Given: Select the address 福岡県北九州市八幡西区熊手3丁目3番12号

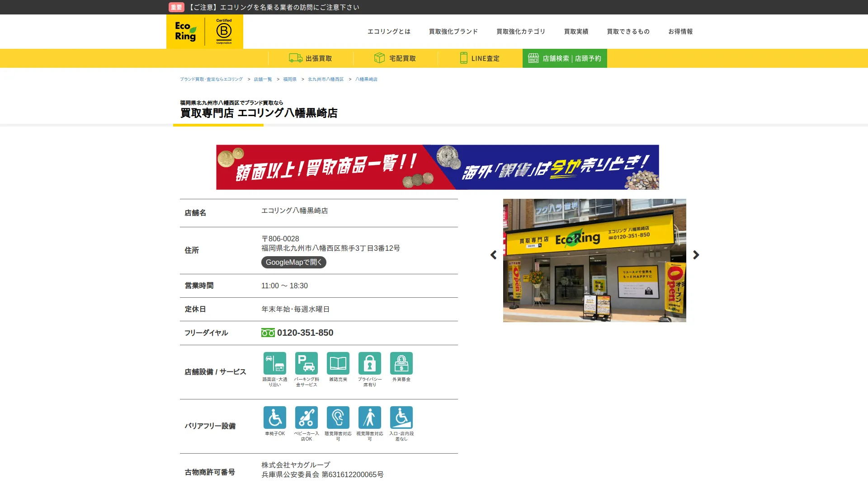Looking at the screenshot, I should point(330,249).
